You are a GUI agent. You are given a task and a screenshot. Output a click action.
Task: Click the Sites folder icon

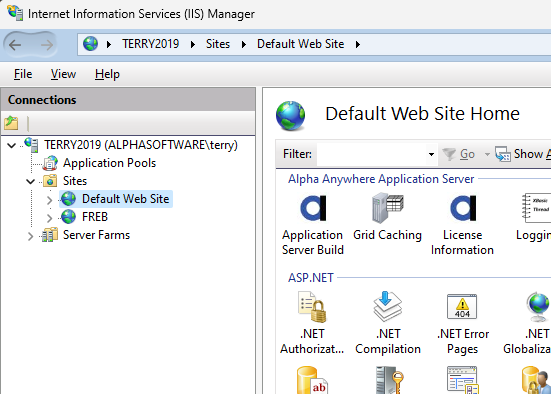[x=50, y=181]
